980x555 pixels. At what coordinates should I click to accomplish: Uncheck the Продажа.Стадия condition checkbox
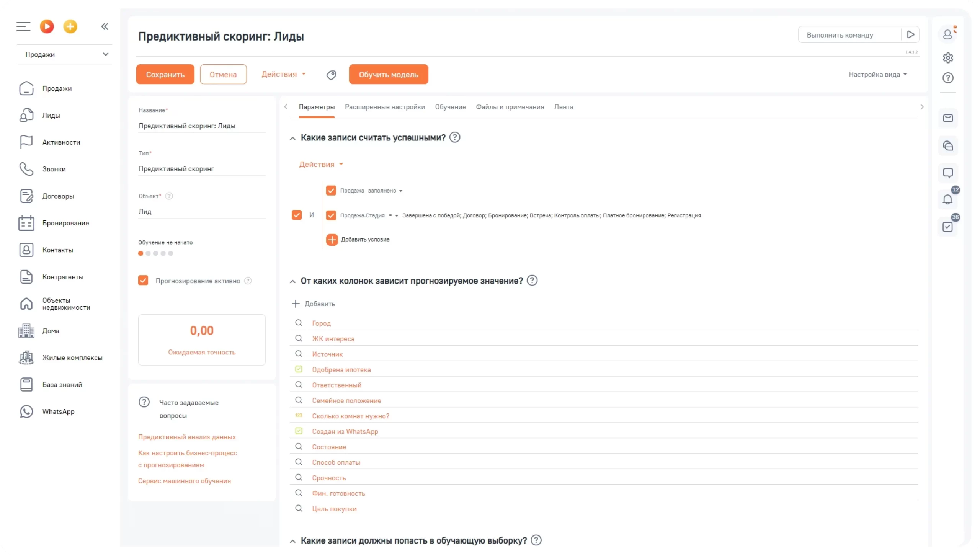tap(331, 215)
